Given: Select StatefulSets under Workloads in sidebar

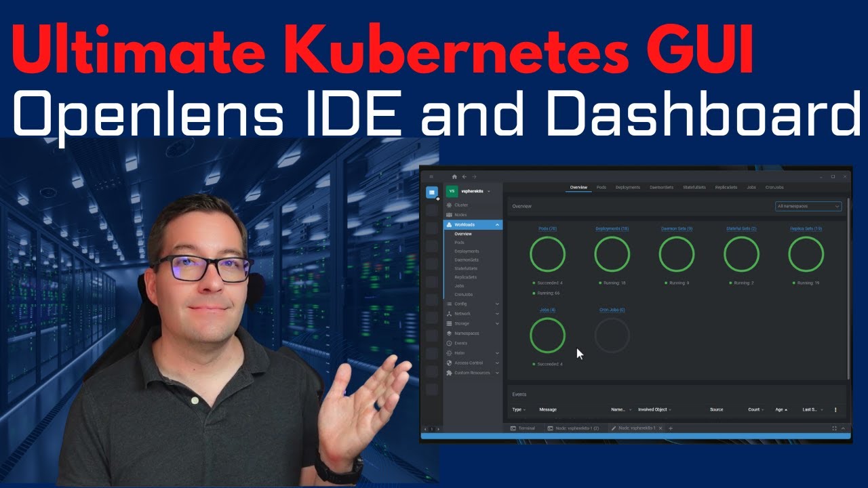Looking at the screenshot, I should tap(467, 268).
